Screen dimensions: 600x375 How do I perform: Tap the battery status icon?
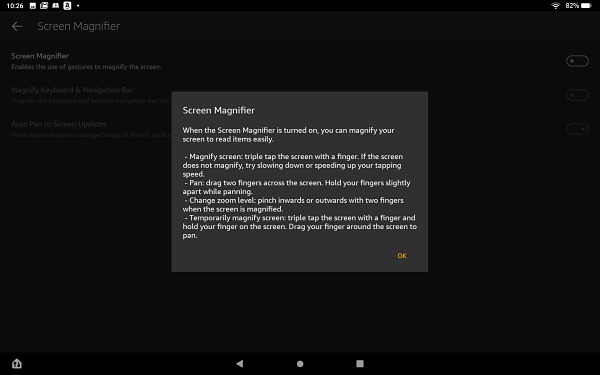586,6
